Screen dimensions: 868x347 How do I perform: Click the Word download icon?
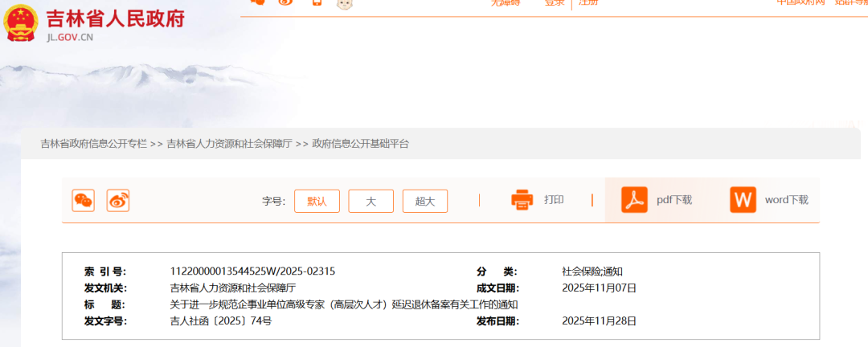pyautogui.click(x=743, y=200)
